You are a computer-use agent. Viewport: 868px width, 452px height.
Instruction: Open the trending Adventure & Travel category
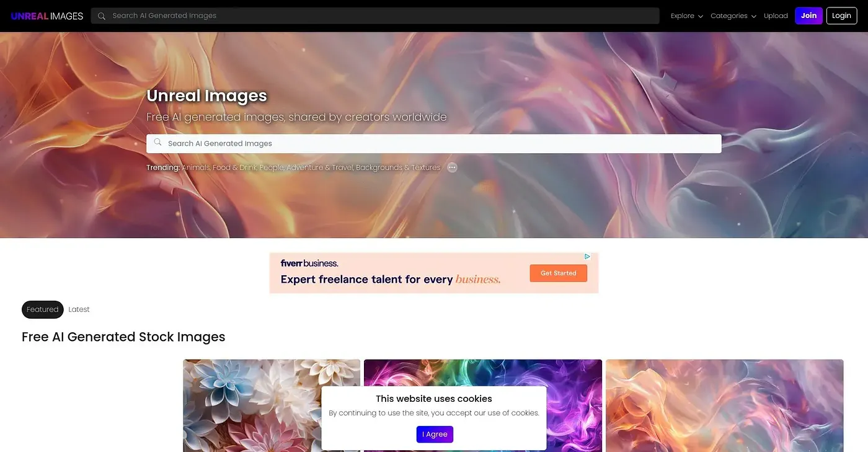pyautogui.click(x=320, y=167)
